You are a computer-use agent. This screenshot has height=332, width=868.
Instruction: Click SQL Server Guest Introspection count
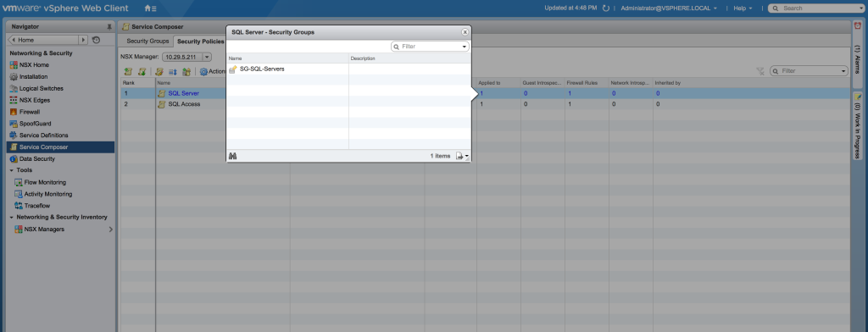(x=526, y=93)
